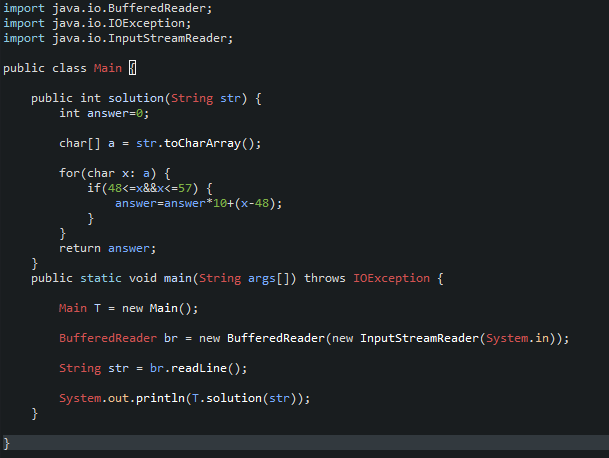Click the import java.io.InputStreamReader line
The image size is (609, 458).
tap(118, 38)
